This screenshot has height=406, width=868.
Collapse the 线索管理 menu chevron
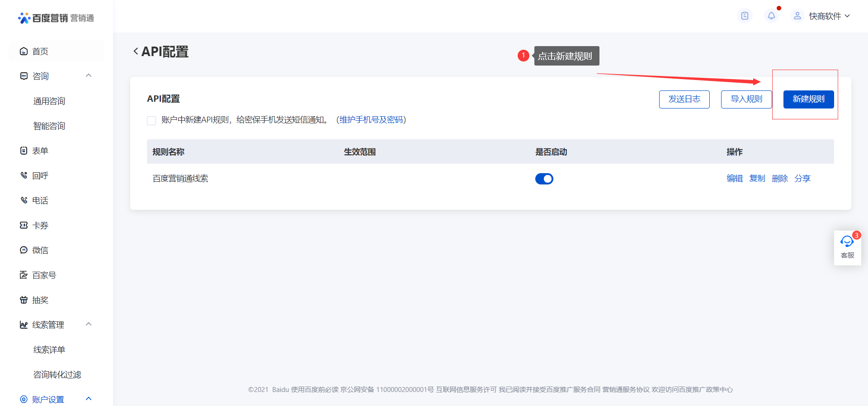coord(89,324)
